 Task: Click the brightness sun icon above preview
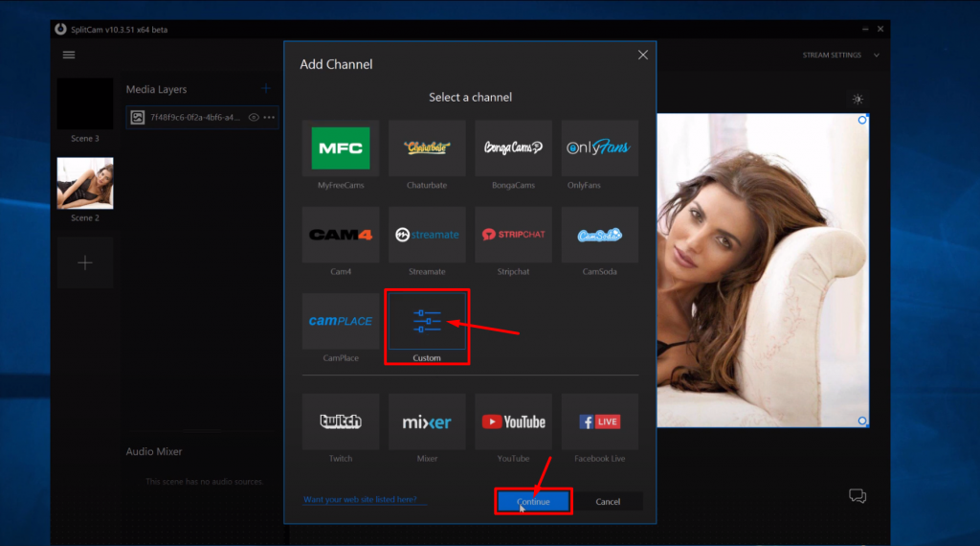(x=857, y=99)
